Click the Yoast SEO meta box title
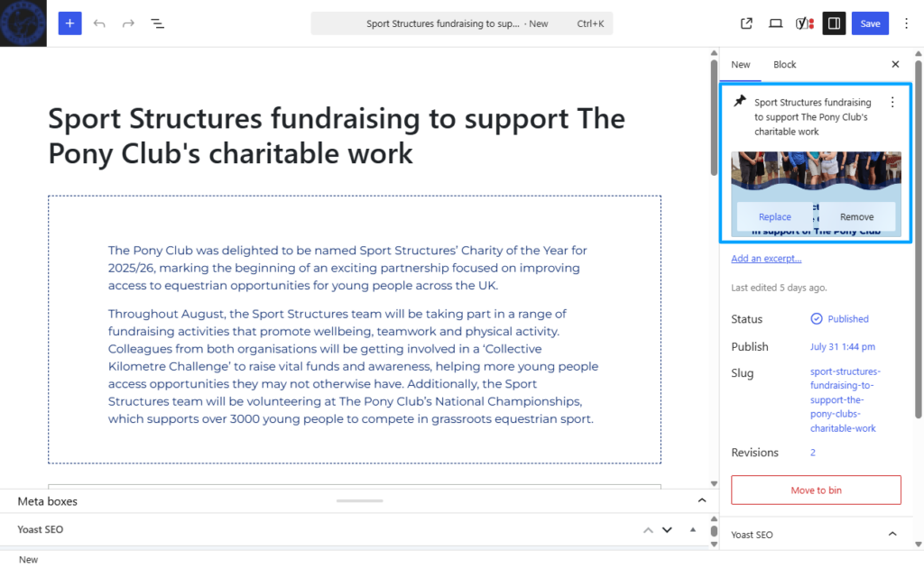The image size is (924, 568). 40,530
